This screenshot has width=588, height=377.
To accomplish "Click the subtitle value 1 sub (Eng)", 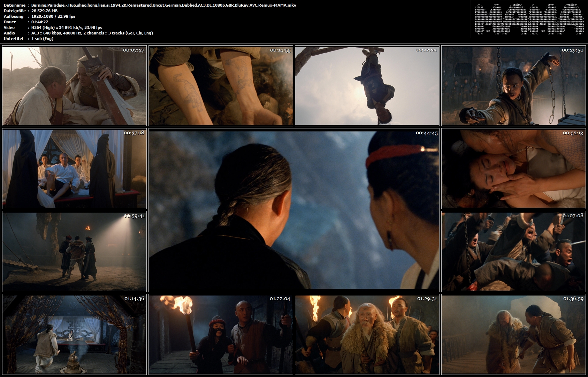I will click(x=42, y=39).
